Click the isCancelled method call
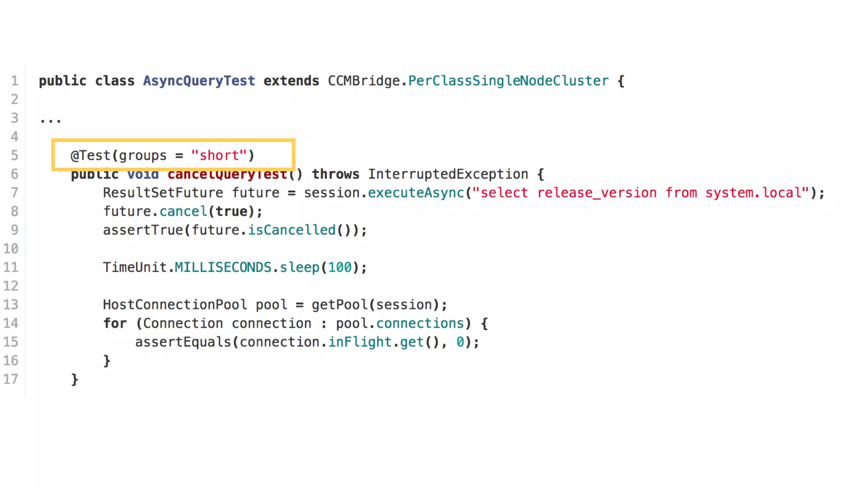The height and width of the screenshot is (488, 868). tap(292, 230)
